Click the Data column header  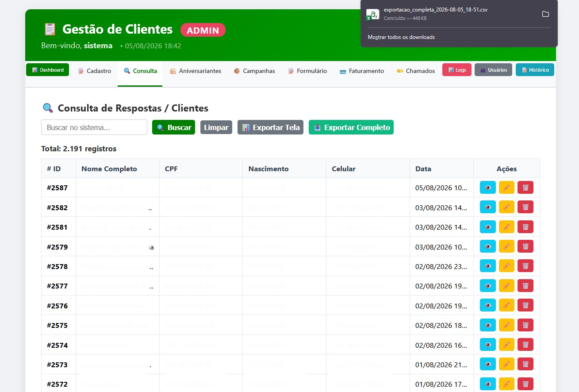point(441,169)
